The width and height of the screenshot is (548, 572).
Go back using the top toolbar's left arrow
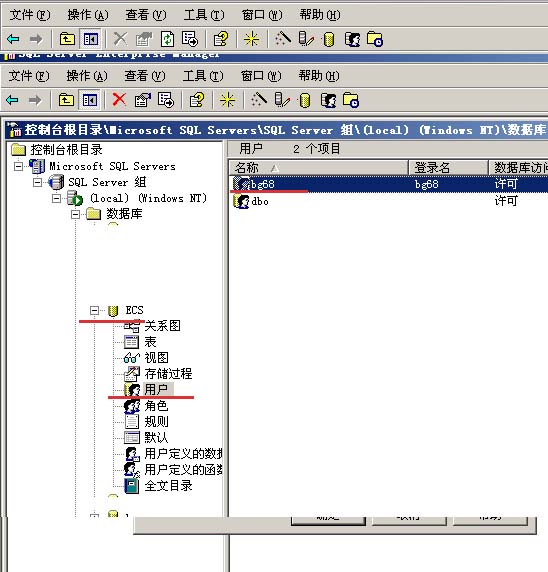[14, 39]
